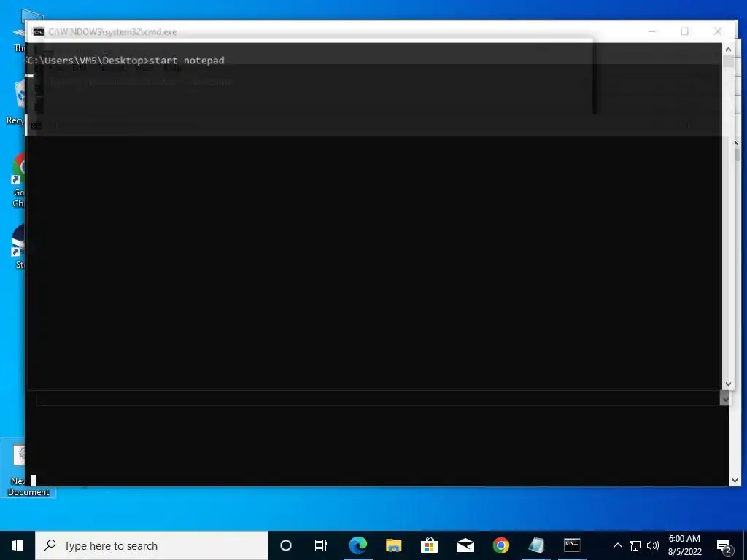Click the cmd scrollbar down arrow
This screenshot has width=747, height=560.
click(x=728, y=384)
